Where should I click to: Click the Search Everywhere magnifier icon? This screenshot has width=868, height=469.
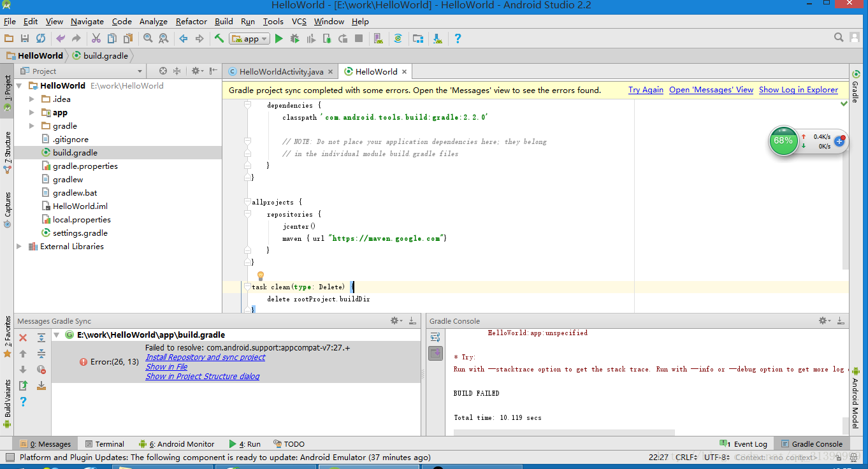839,38
